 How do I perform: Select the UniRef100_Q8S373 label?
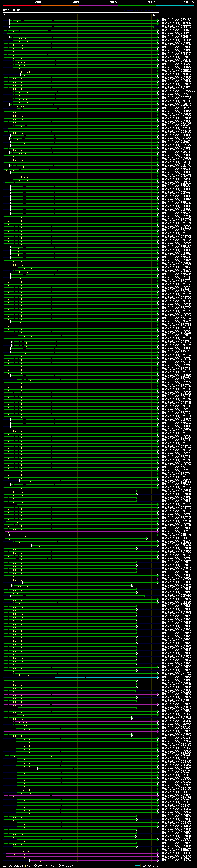click(177, 840)
